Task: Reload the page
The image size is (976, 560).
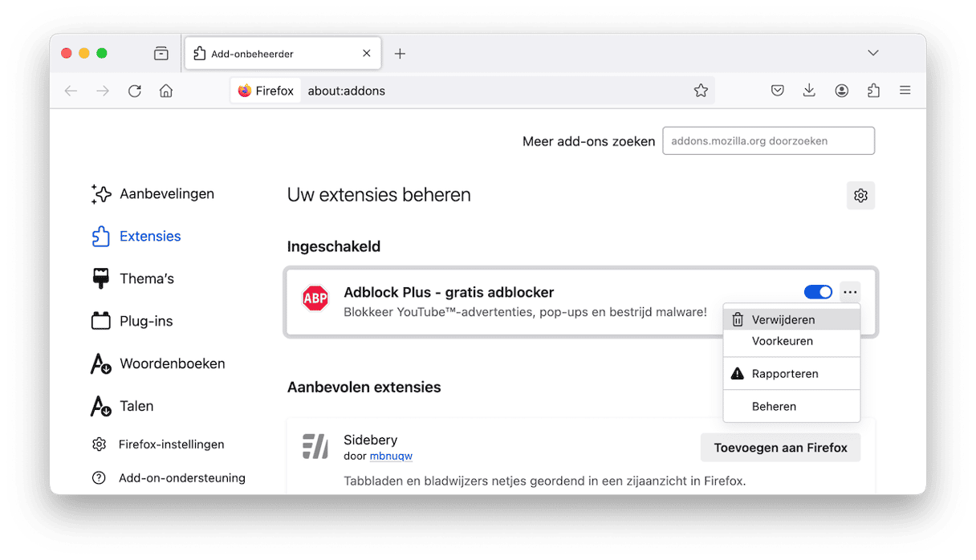Action: (135, 91)
